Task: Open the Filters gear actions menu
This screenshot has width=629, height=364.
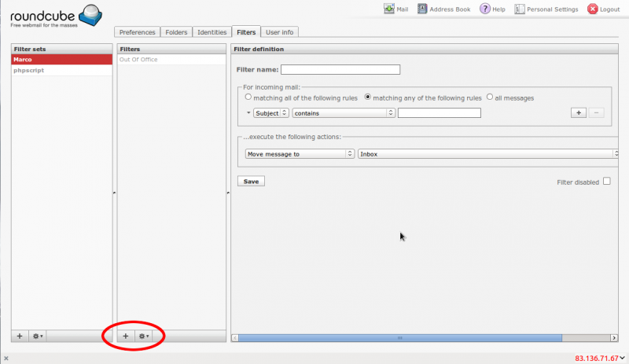Action: (x=144, y=336)
